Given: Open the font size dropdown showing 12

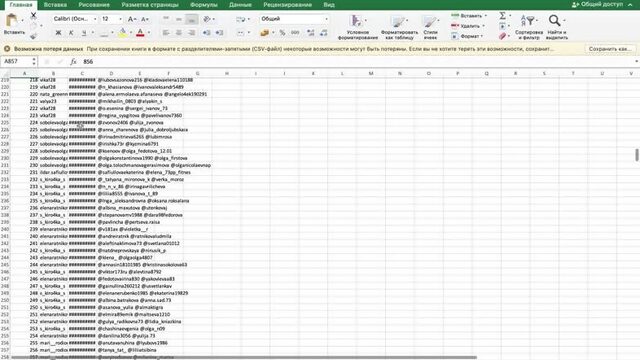Looking at the screenshot, I should (x=112, y=19).
